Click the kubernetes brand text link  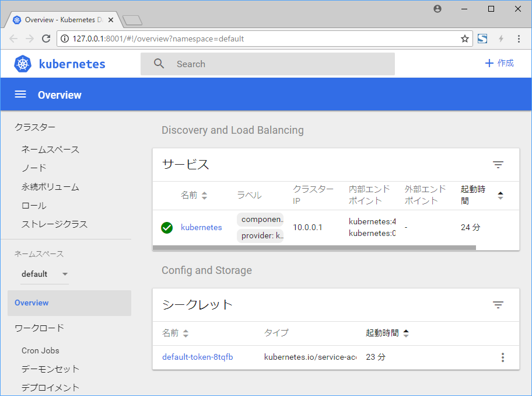pyautogui.click(x=72, y=64)
